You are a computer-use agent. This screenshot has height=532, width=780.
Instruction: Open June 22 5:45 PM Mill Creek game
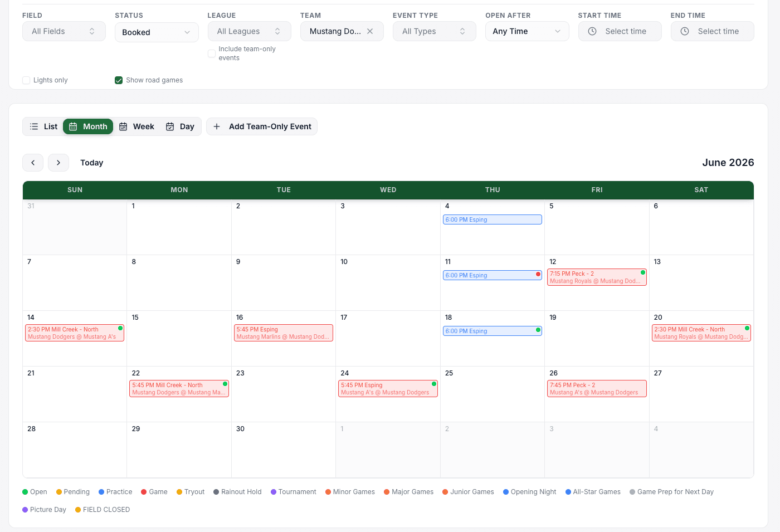[x=179, y=388]
